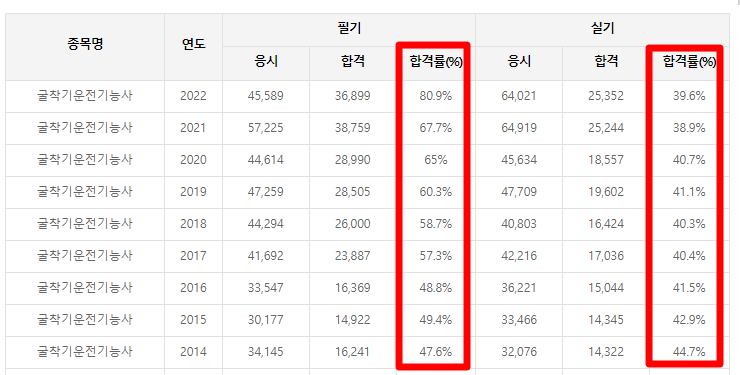Click the 39.6% practical pass rate
This screenshot has width=740, height=375.
pos(689,96)
